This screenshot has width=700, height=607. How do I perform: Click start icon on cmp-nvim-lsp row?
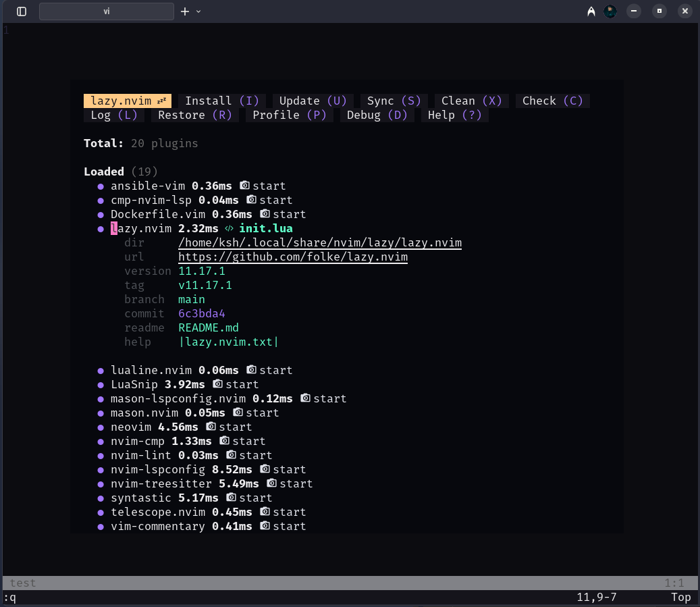tap(251, 200)
